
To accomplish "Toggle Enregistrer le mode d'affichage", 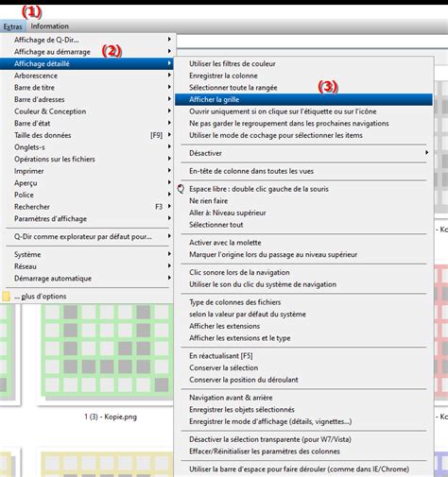I will [304, 421].
